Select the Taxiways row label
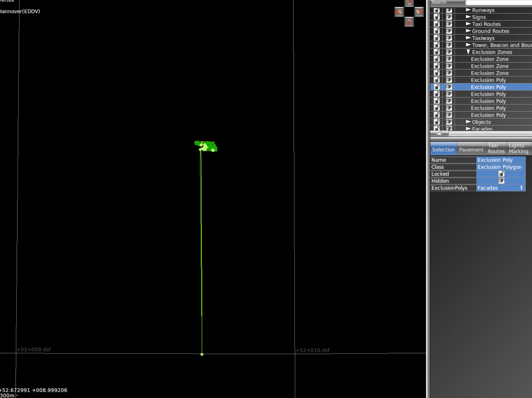The width and height of the screenshot is (532, 398). point(483,38)
